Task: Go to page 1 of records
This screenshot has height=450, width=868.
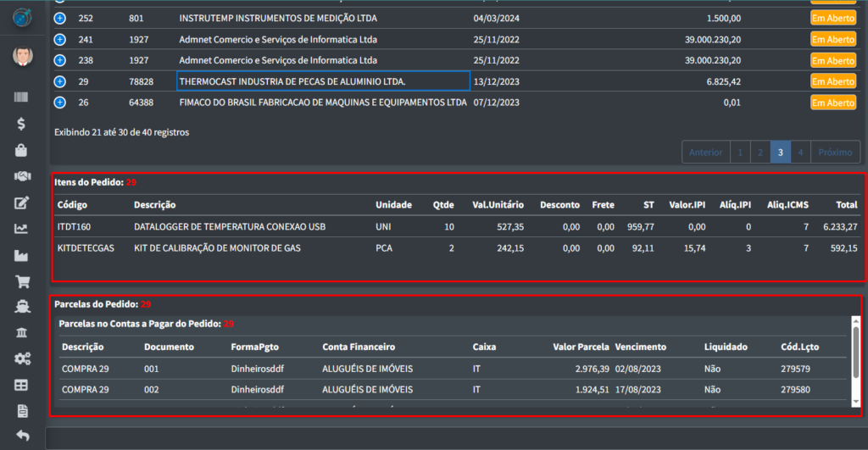Action: 739,153
